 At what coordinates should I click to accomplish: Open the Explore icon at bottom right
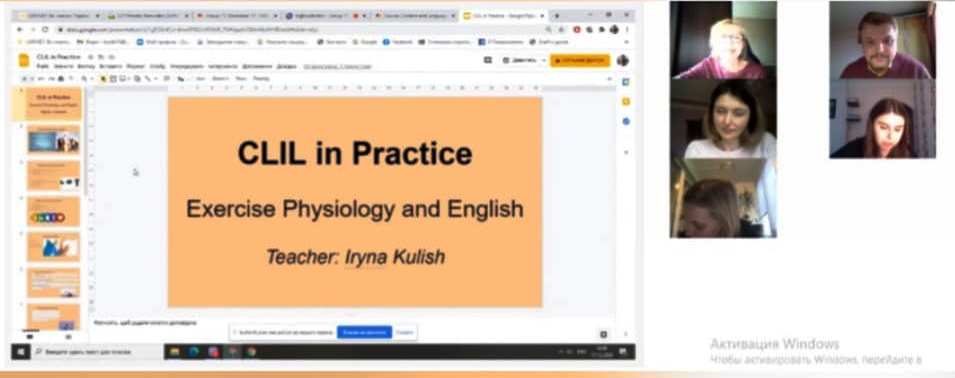click(x=603, y=334)
